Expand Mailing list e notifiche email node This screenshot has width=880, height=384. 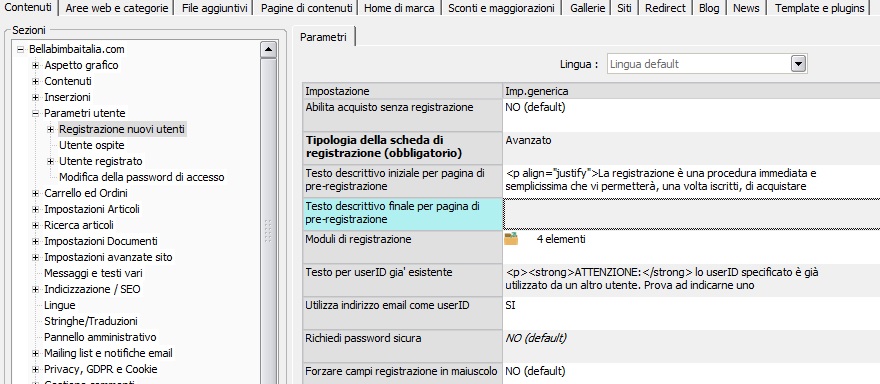[x=35, y=353]
